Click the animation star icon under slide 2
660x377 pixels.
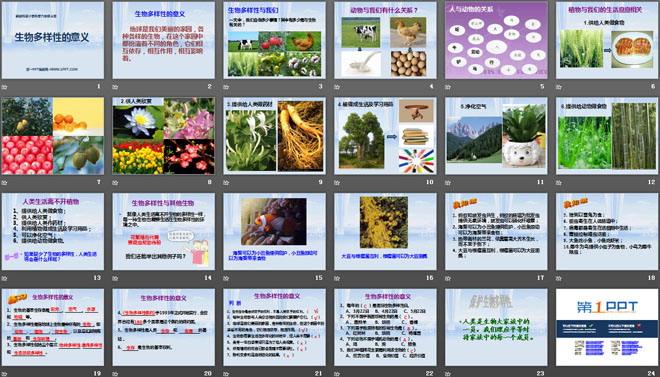click(x=115, y=87)
